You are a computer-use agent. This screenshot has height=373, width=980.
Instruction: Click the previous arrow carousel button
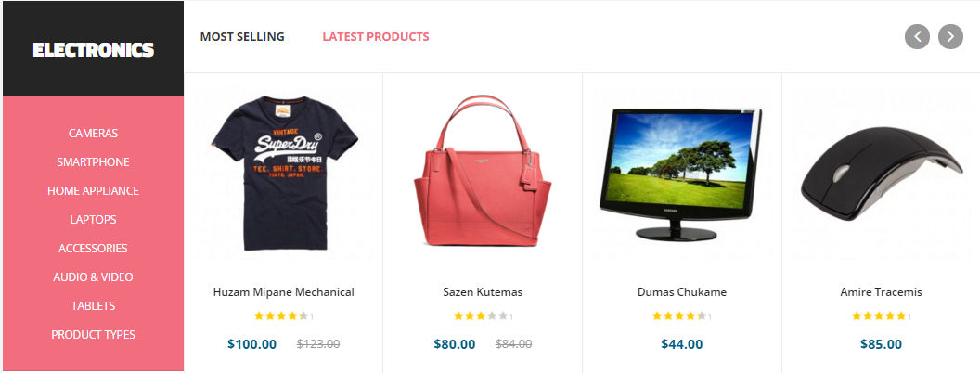pyautogui.click(x=917, y=37)
